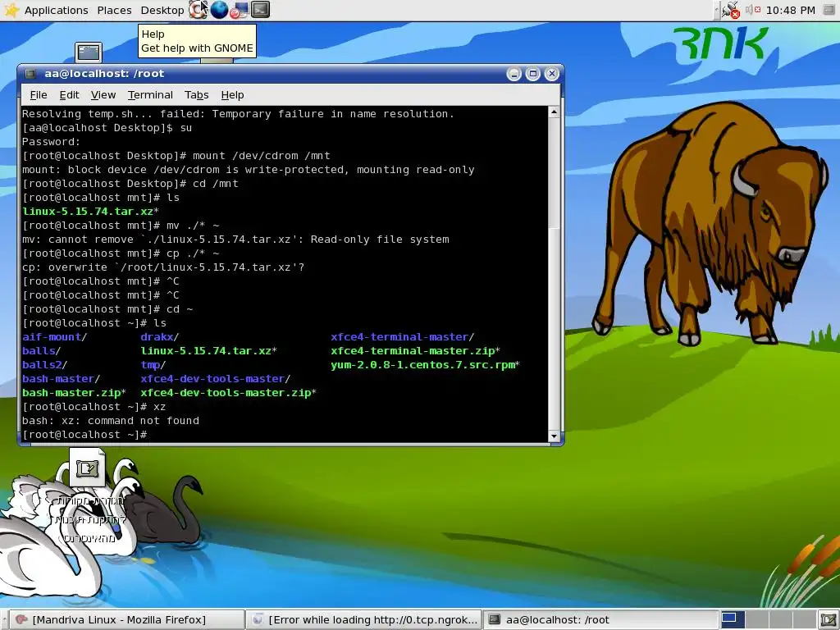The image size is (840, 630).
Task: Open the Desktop menu
Action: 162,10
